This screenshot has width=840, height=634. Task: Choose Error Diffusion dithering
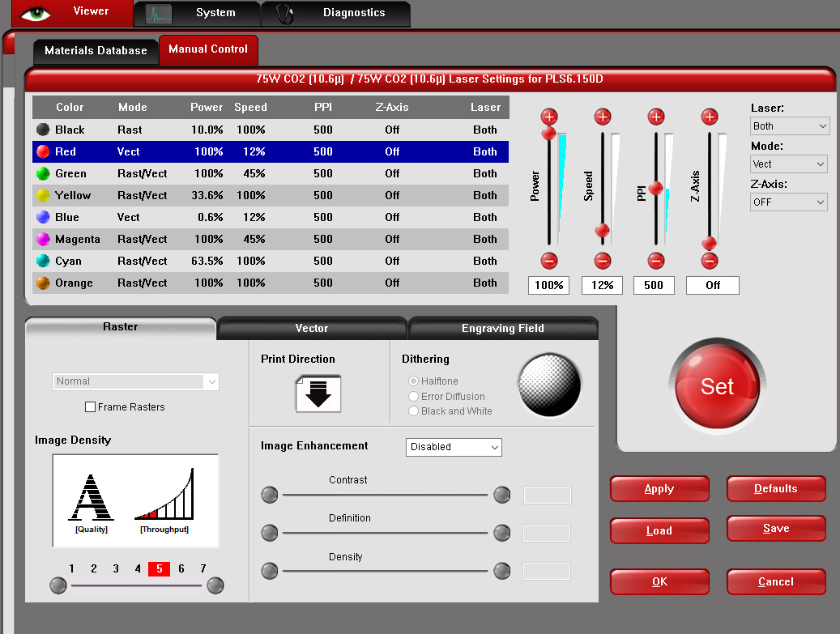(414, 396)
